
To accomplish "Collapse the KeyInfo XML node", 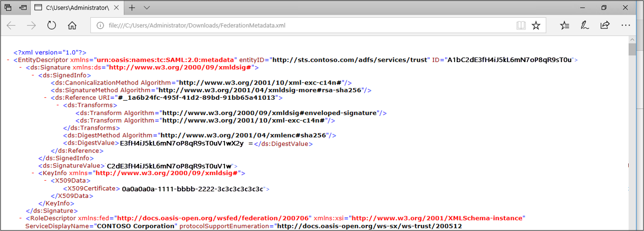I will pyautogui.click(x=33, y=174).
